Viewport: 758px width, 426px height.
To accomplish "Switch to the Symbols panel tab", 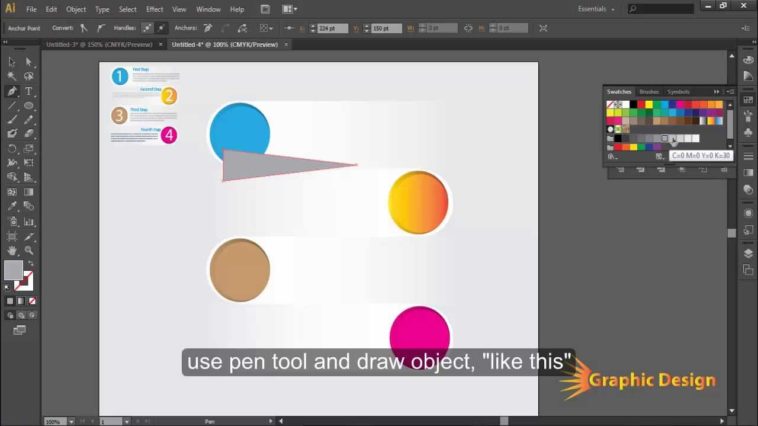I will 678,92.
